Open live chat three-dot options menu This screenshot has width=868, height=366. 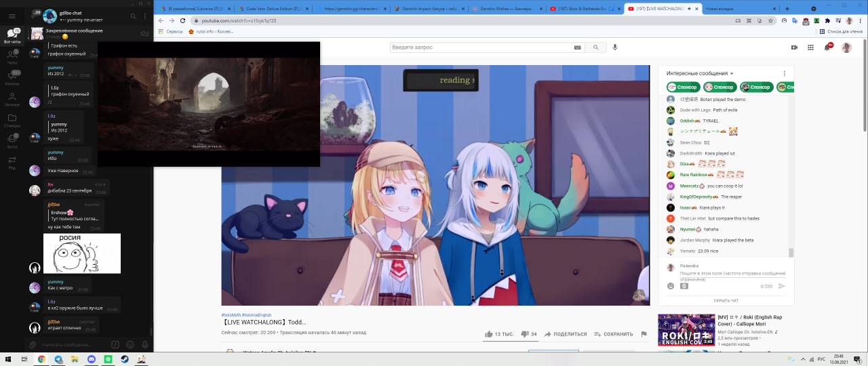[x=785, y=73]
